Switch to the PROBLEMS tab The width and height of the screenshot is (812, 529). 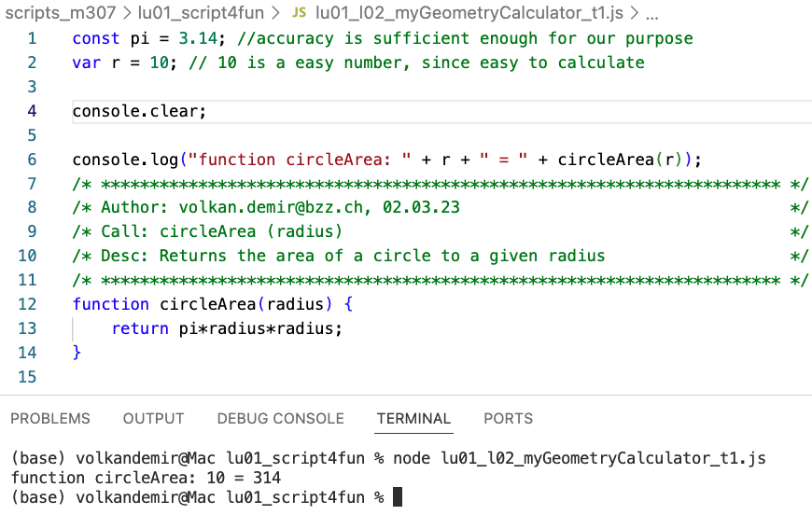[x=50, y=419]
